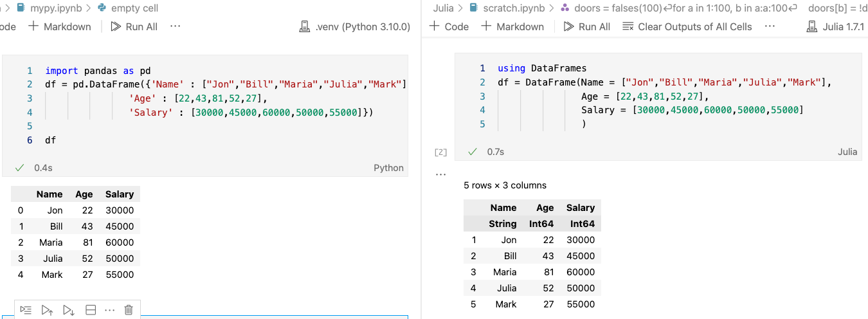The height and width of the screenshot is (319, 868).
Task: Run All cells in the Python notebook
Action: tap(134, 26)
